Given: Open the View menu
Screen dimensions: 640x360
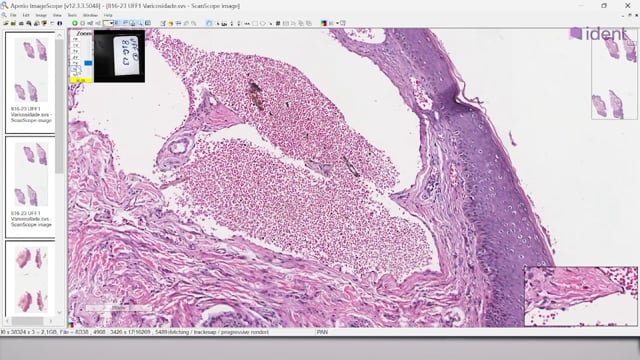Looking at the screenshot, I should pos(57,15).
